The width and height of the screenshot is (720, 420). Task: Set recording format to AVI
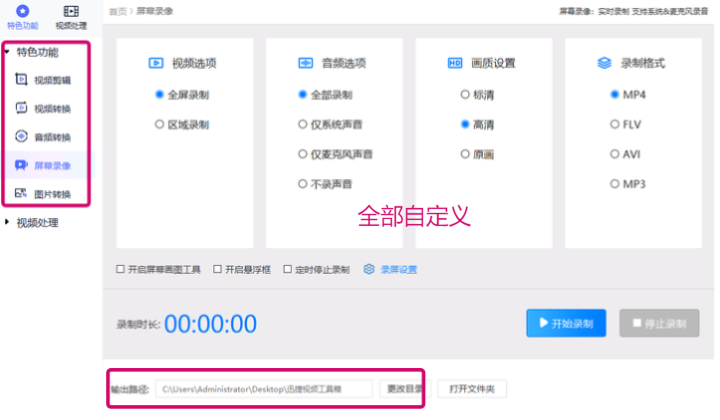click(625, 154)
